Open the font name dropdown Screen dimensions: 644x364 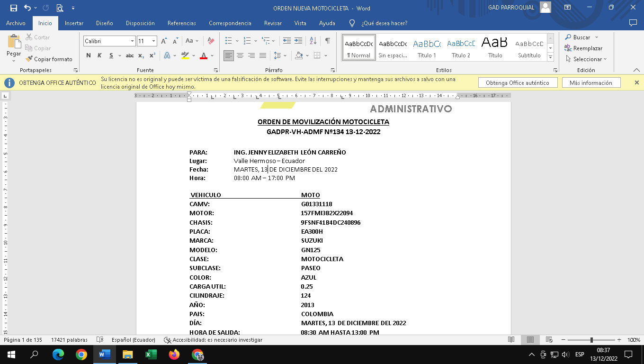click(x=132, y=41)
